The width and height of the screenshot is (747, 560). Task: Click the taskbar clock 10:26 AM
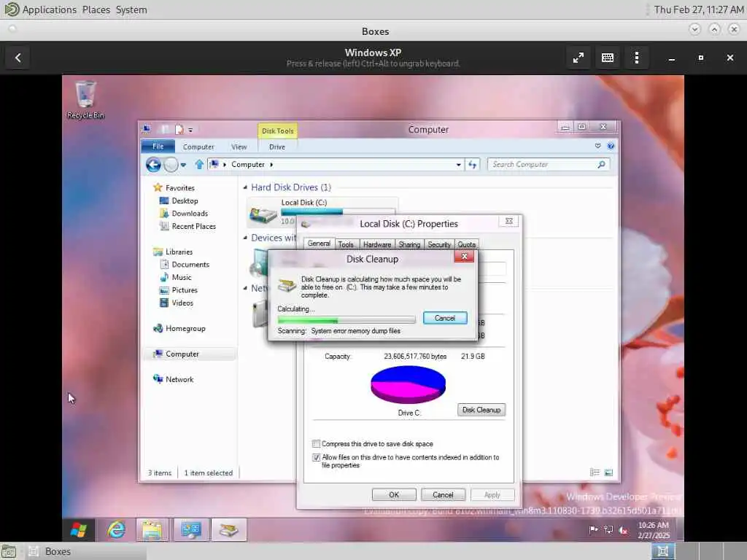653,525
